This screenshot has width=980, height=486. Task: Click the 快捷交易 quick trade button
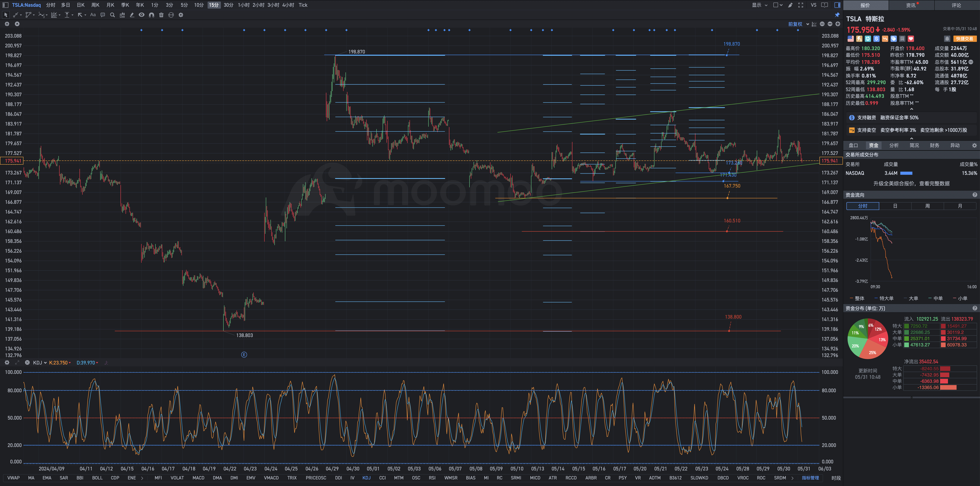(x=964, y=39)
